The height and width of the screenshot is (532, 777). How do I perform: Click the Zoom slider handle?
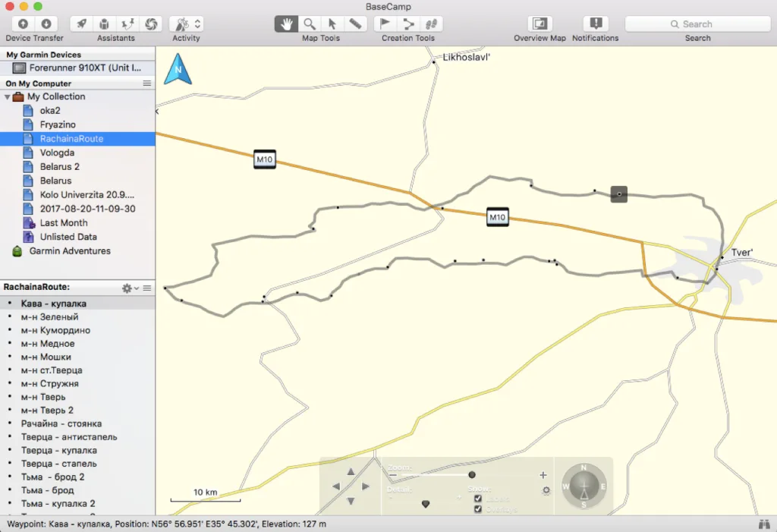[x=472, y=474]
